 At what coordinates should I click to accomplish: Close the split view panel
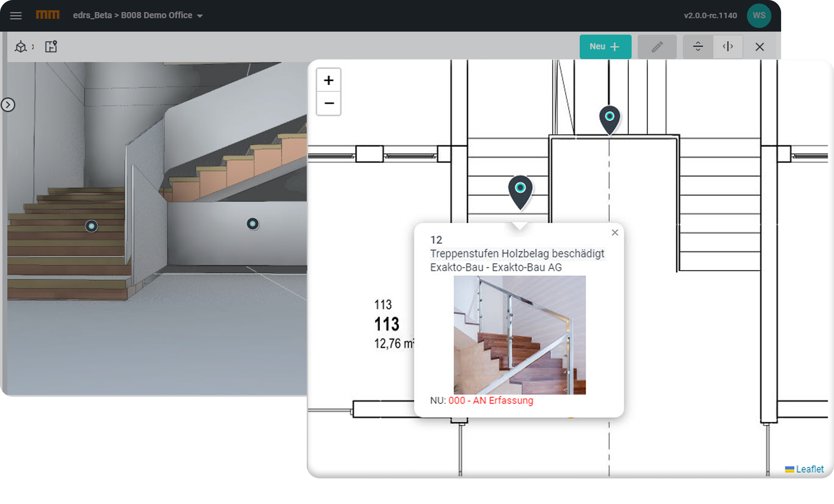pyautogui.click(x=759, y=47)
